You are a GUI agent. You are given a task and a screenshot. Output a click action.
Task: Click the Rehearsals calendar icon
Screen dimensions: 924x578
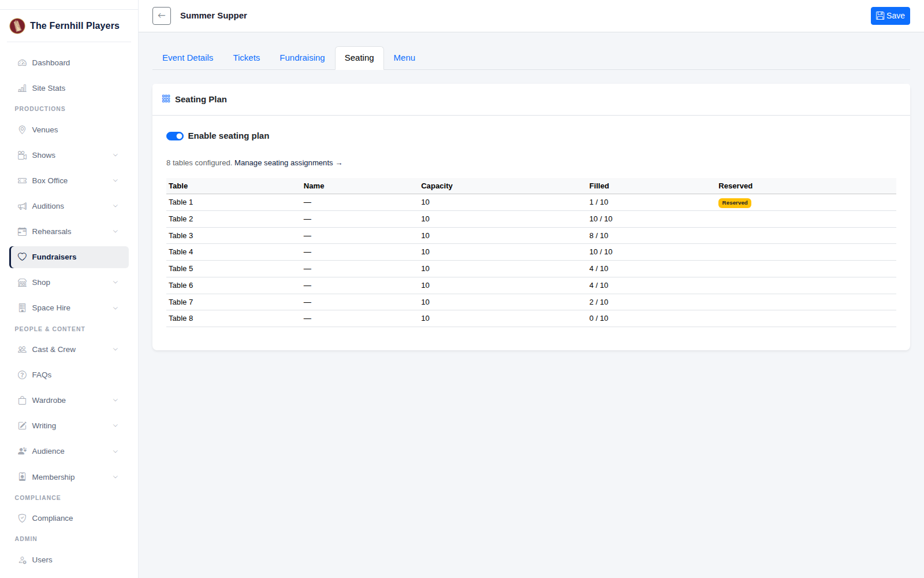[x=22, y=232]
